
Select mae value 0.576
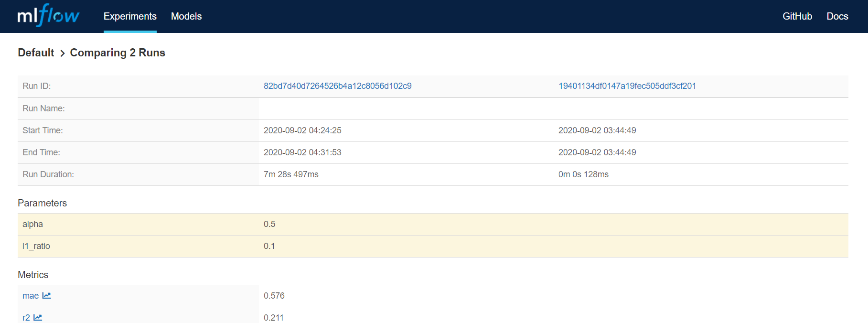[x=274, y=296]
